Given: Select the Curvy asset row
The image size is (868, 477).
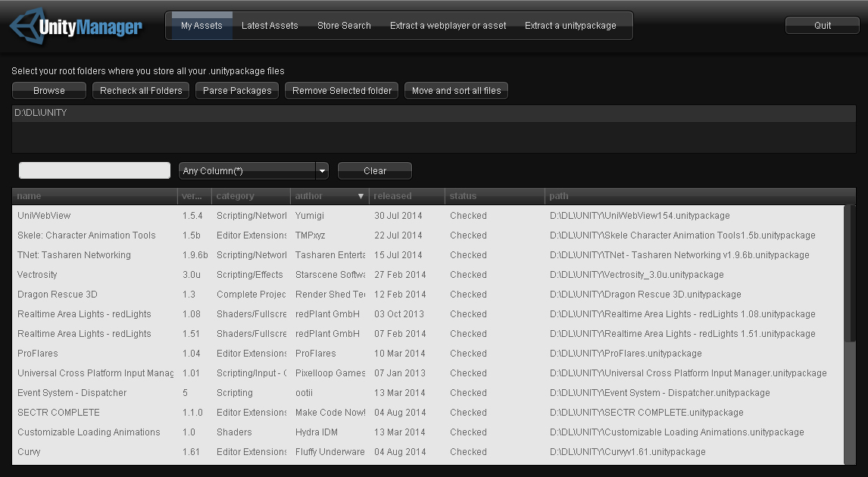Looking at the screenshot, I should tap(429, 452).
